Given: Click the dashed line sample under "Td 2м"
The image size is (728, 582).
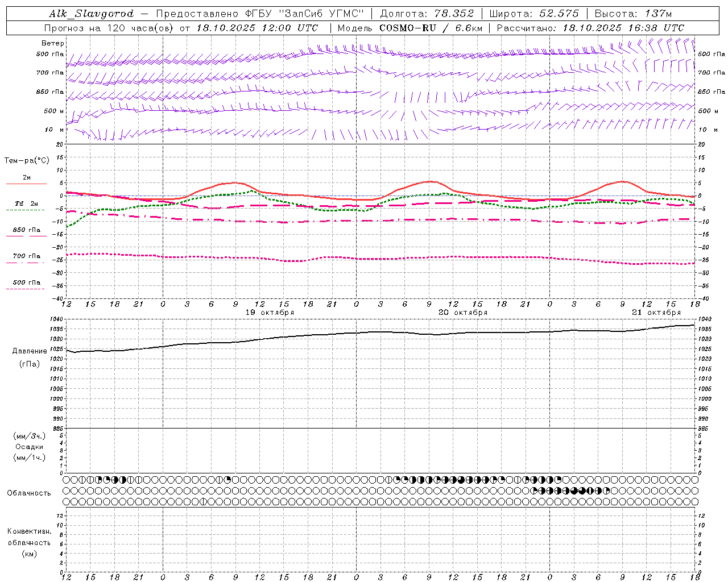Looking at the screenshot, I should [x=25, y=210].
